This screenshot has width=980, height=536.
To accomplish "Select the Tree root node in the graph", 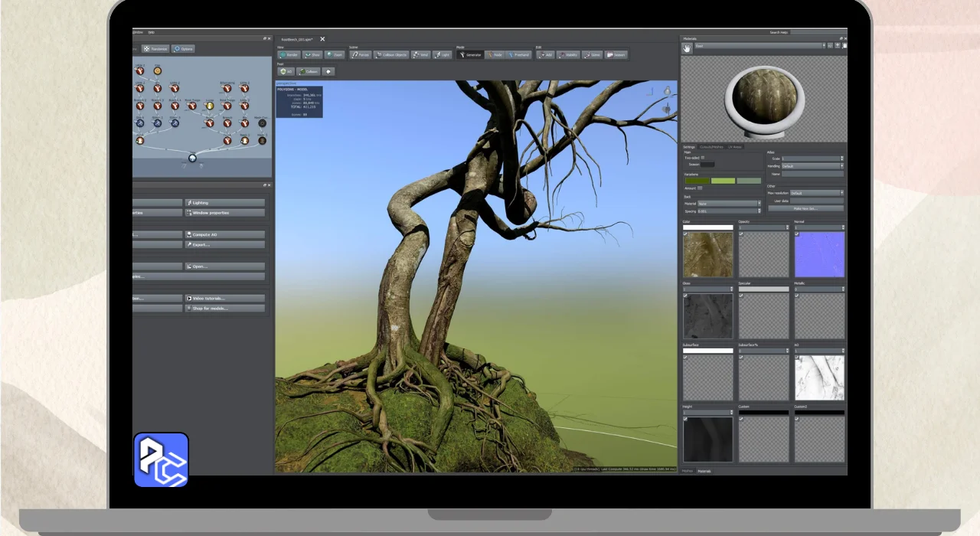I will pos(192,158).
